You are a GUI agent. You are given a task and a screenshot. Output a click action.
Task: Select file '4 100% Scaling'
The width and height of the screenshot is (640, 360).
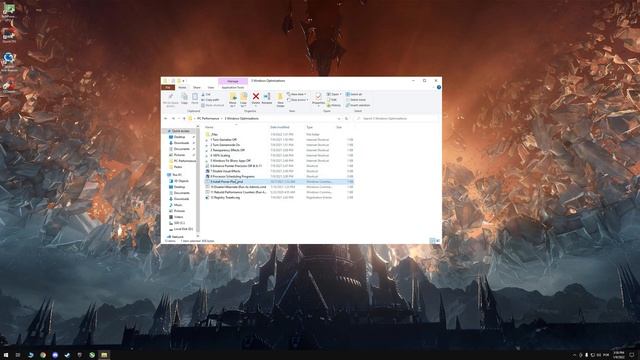click(220, 156)
